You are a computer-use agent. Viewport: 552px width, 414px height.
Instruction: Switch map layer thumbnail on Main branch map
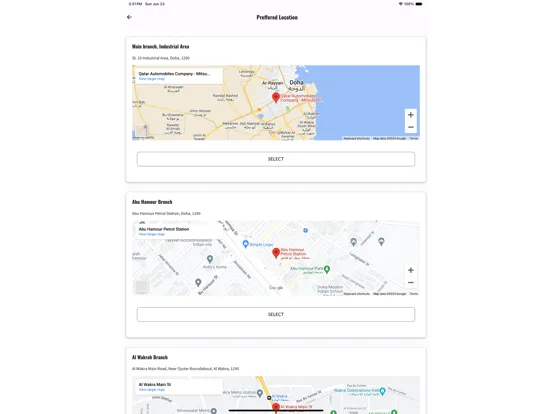click(142, 131)
